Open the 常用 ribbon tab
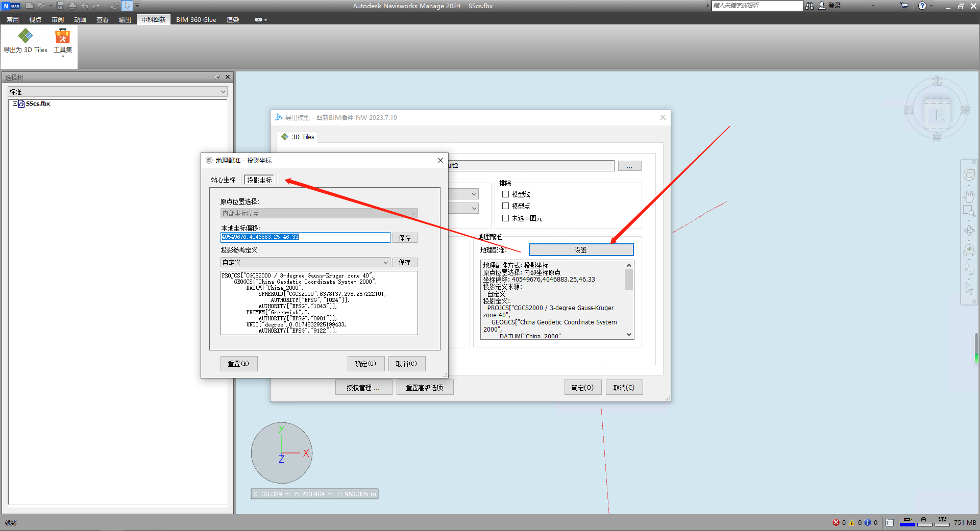 coord(13,19)
